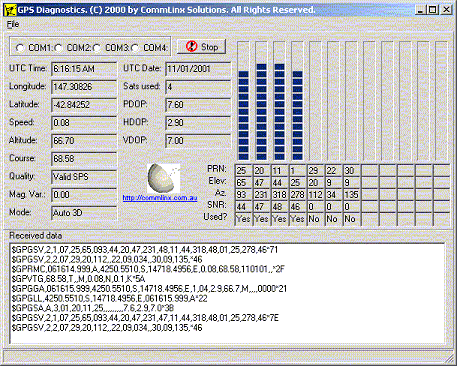The image size is (457, 366).
Task: Click the $GPGSA sentence line
Action: click(93, 308)
